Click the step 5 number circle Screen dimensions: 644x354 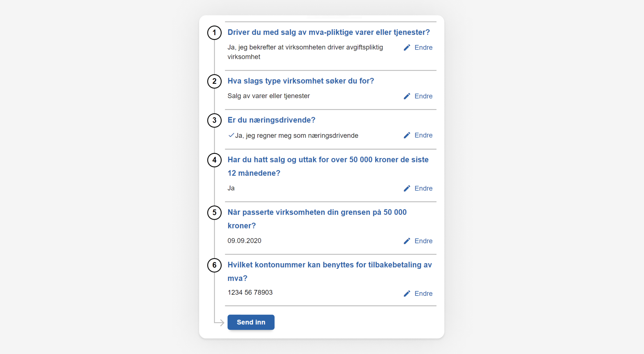(214, 213)
